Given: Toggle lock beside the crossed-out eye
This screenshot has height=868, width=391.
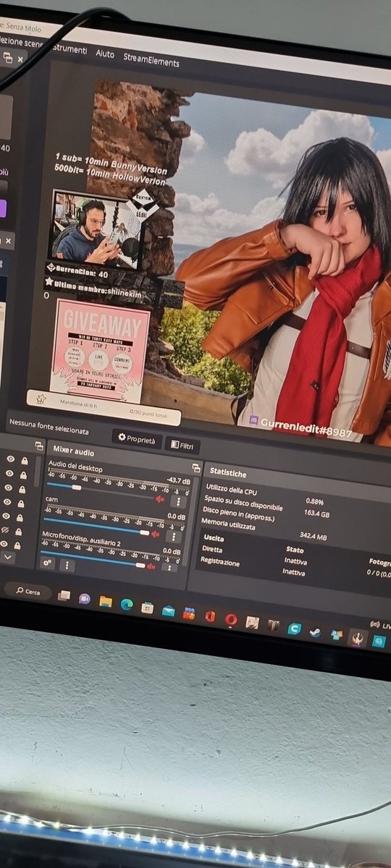Looking at the screenshot, I should [18, 531].
